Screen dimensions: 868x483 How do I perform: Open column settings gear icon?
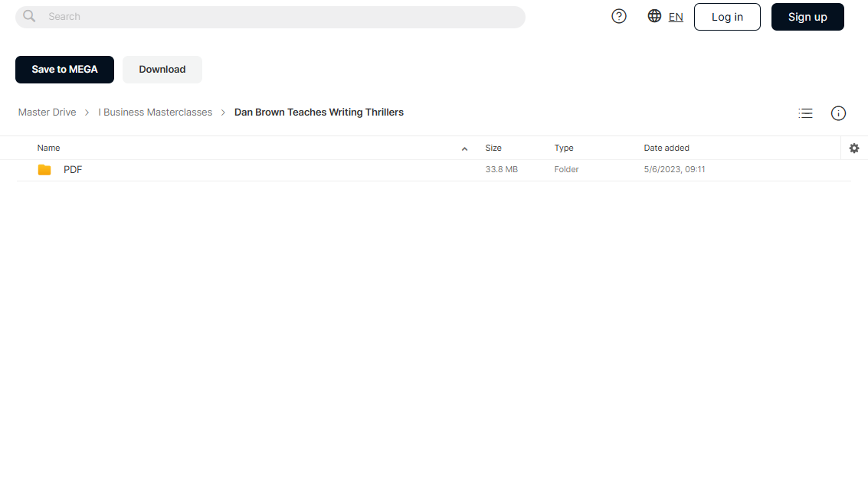click(854, 148)
